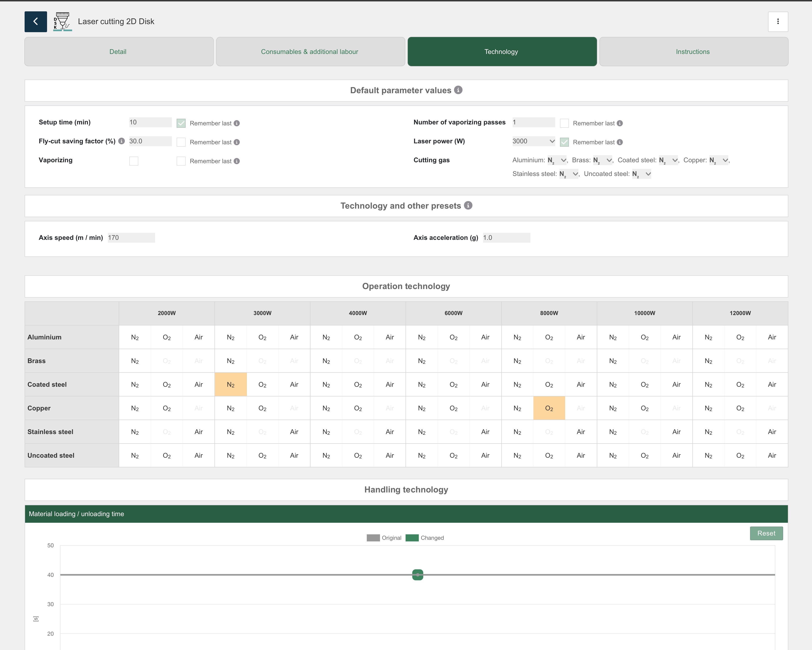Click info icon for Laser power Remember last
This screenshot has height=650, width=812.
pos(620,142)
